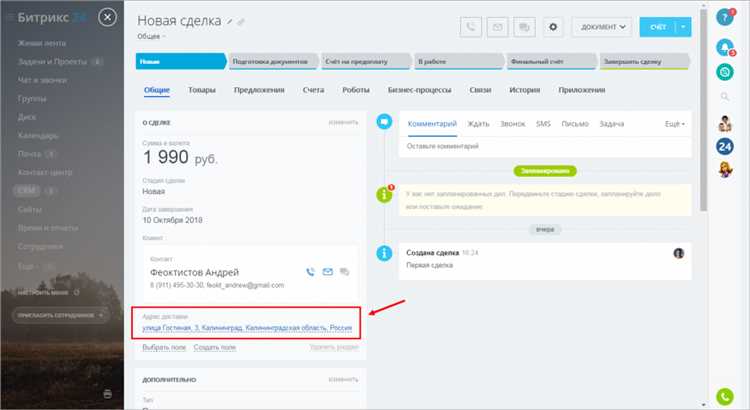
Task: Switch to the Общие tab
Action: click(157, 90)
